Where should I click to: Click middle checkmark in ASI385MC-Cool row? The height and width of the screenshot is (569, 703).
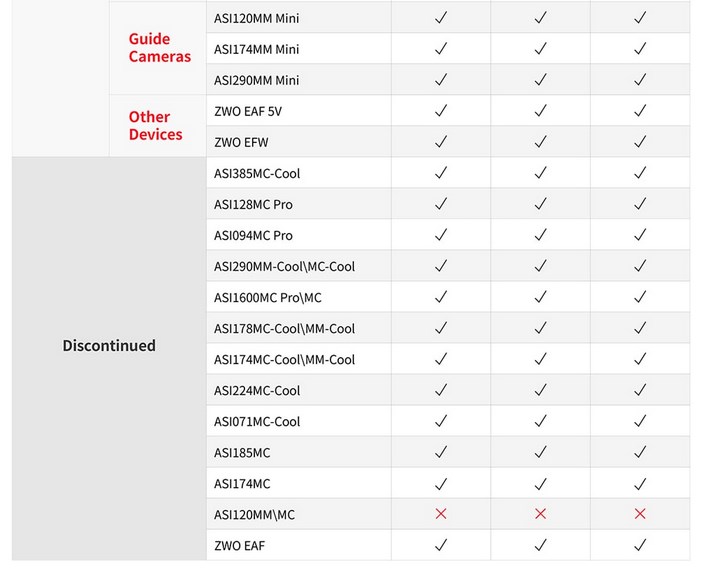540,173
